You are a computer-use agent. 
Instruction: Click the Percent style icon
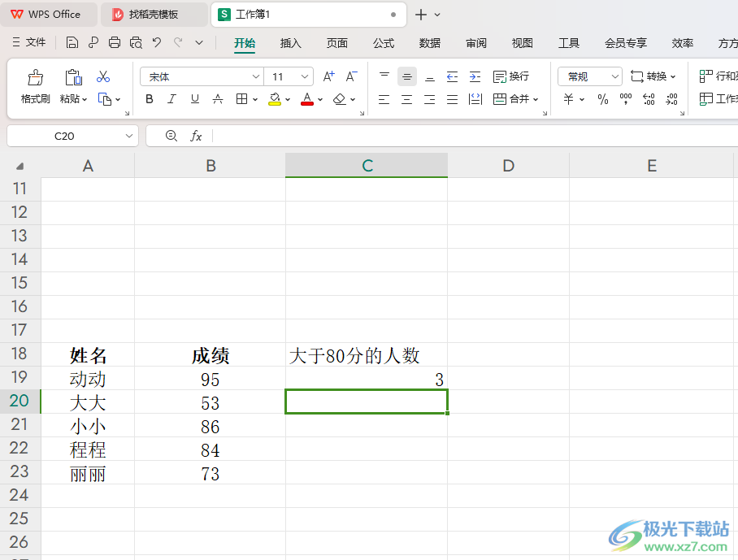[x=602, y=99]
